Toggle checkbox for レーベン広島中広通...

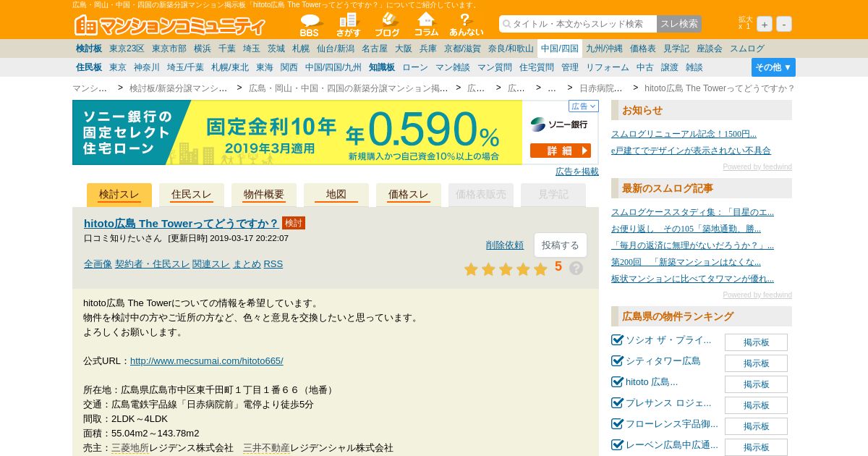pyautogui.click(x=617, y=444)
